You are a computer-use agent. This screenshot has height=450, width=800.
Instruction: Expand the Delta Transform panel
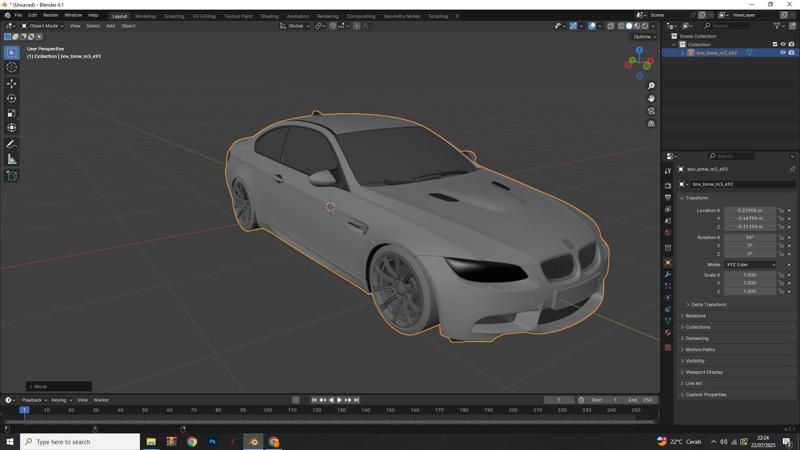click(x=709, y=305)
